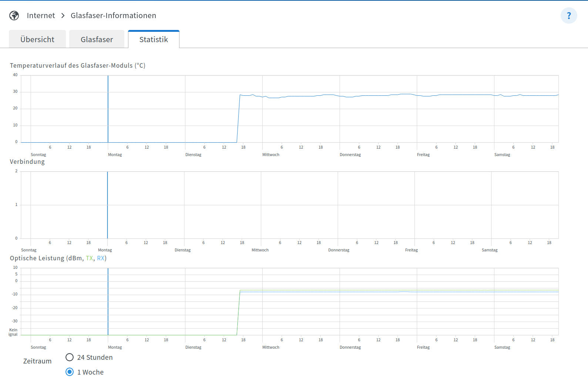
Task: Click the Verbindung chart heading
Action: click(x=27, y=162)
